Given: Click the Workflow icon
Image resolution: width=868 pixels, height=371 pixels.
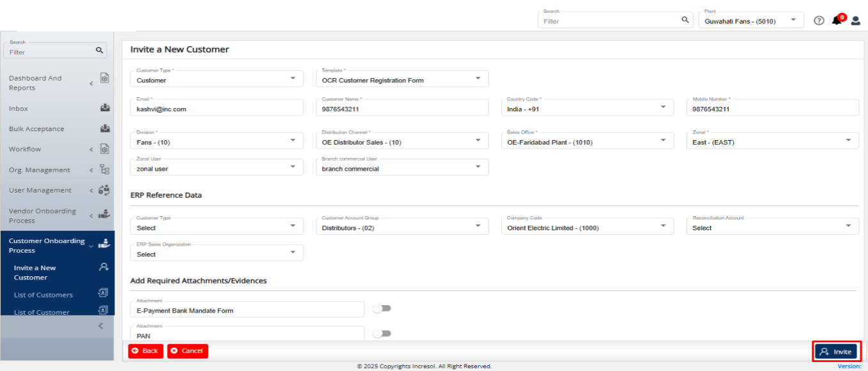Looking at the screenshot, I should point(105,149).
